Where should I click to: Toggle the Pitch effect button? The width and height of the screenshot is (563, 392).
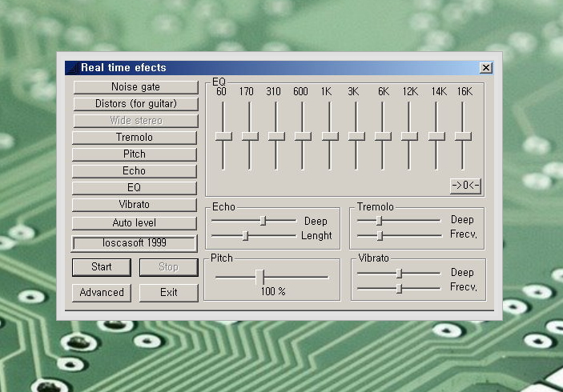[x=135, y=154]
